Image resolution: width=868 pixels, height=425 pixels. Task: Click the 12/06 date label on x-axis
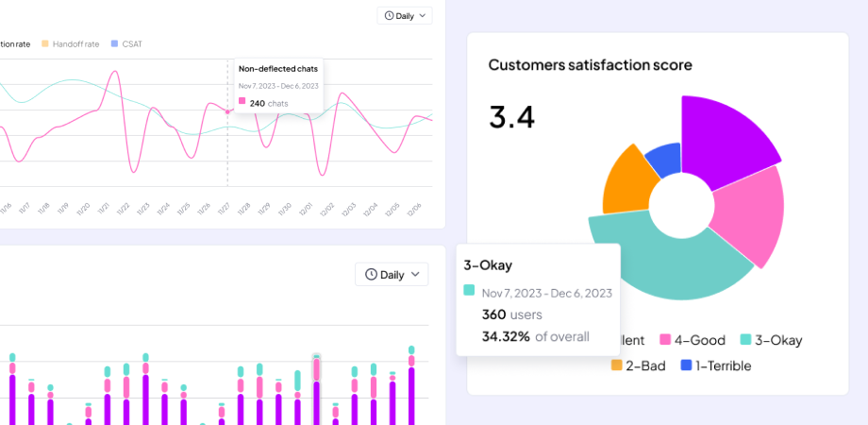[x=413, y=210]
